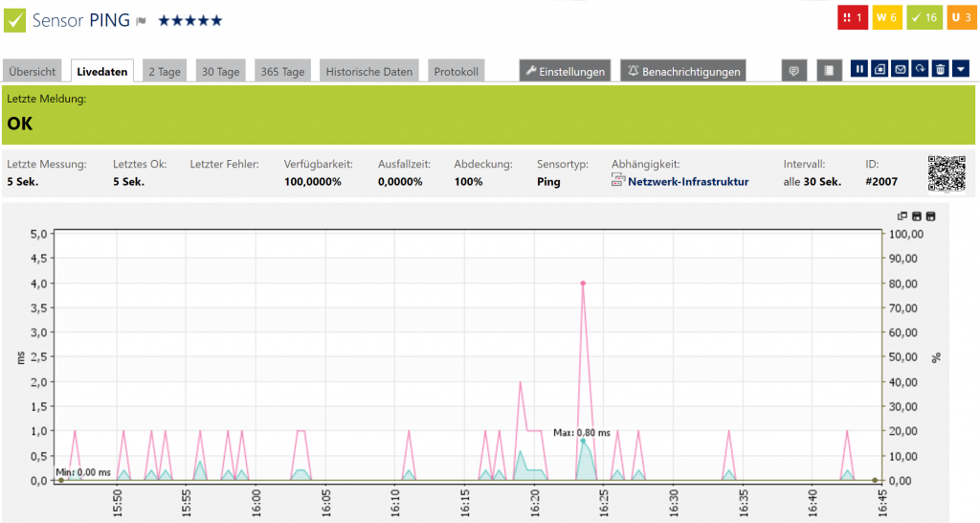
Task: Click the Max 0.80 ms graph point
Action: tap(582, 441)
